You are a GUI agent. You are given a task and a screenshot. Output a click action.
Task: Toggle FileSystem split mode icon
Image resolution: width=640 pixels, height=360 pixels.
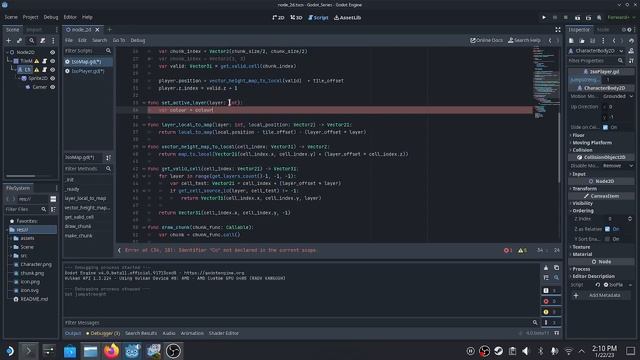coord(53,199)
